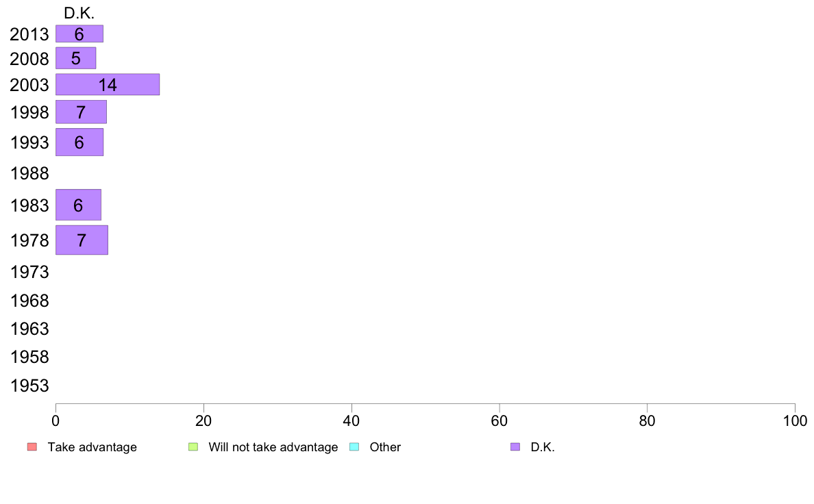Select the 1983 bar showing 6
The image size is (814, 504).
pos(78,205)
